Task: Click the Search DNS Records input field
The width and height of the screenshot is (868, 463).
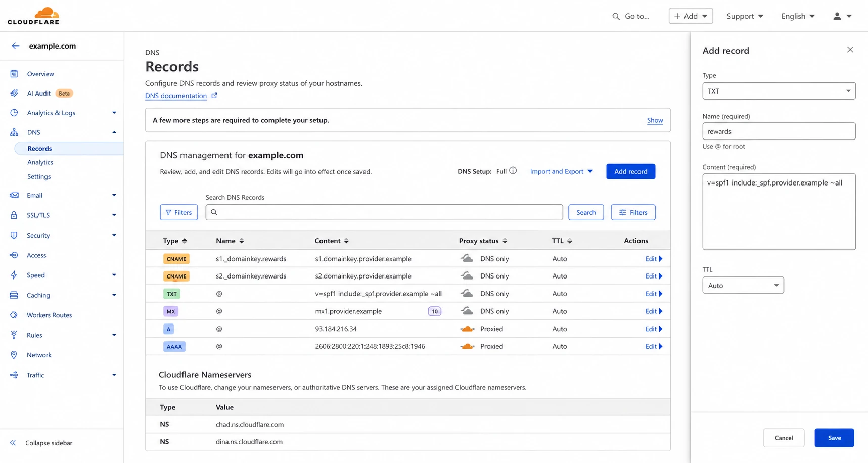Action: pyautogui.click(x=384, y=212)
